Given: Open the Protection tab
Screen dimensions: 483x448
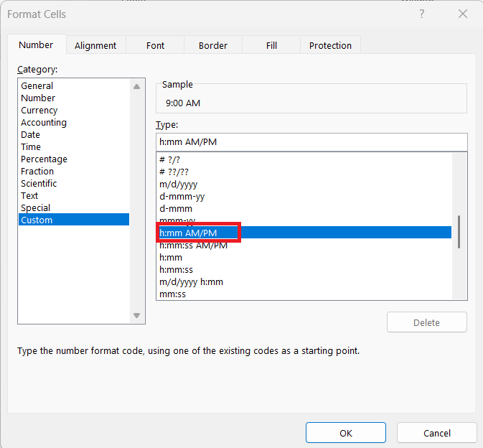Looking at the screenshot, I should pyautogui.click(x=330, y=46).
